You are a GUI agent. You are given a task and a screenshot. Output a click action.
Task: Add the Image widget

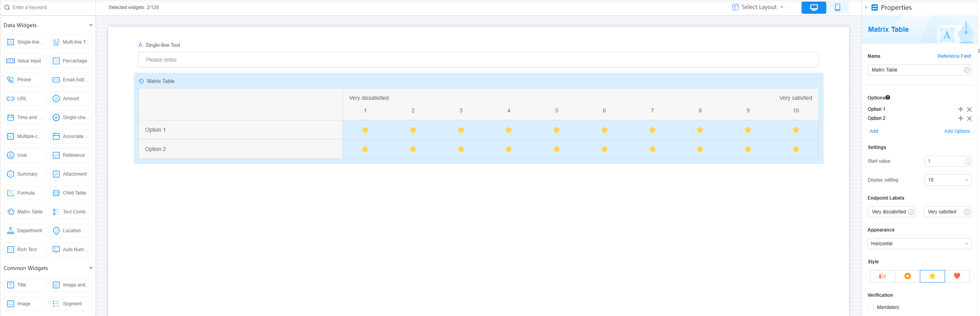coord(25,304)
